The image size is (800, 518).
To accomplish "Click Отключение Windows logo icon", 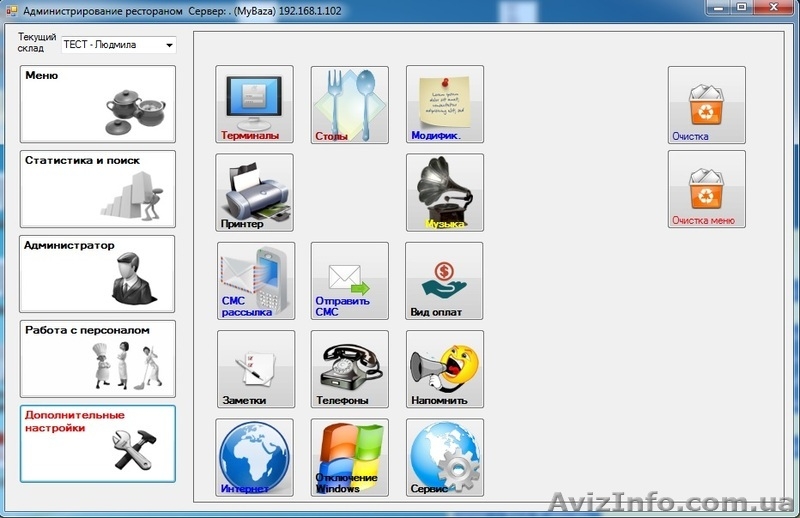I will (349, 457).
